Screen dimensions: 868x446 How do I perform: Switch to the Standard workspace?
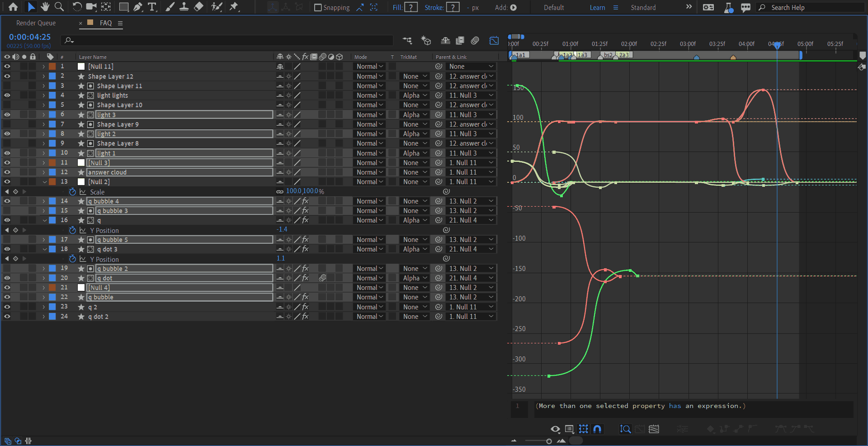pos(643,8)
